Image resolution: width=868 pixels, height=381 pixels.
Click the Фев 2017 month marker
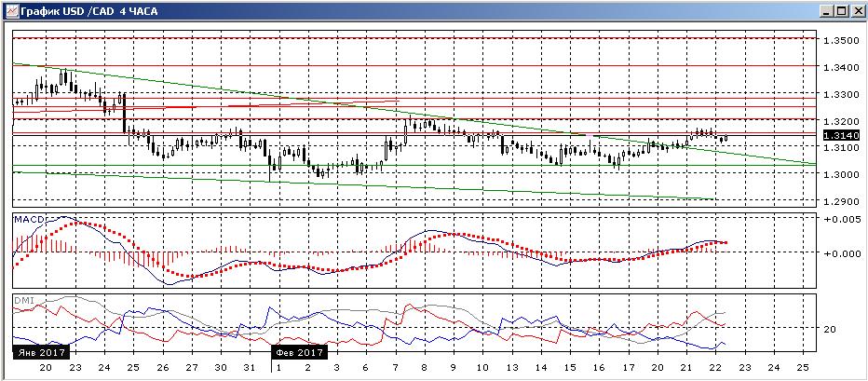click(299, 353)
